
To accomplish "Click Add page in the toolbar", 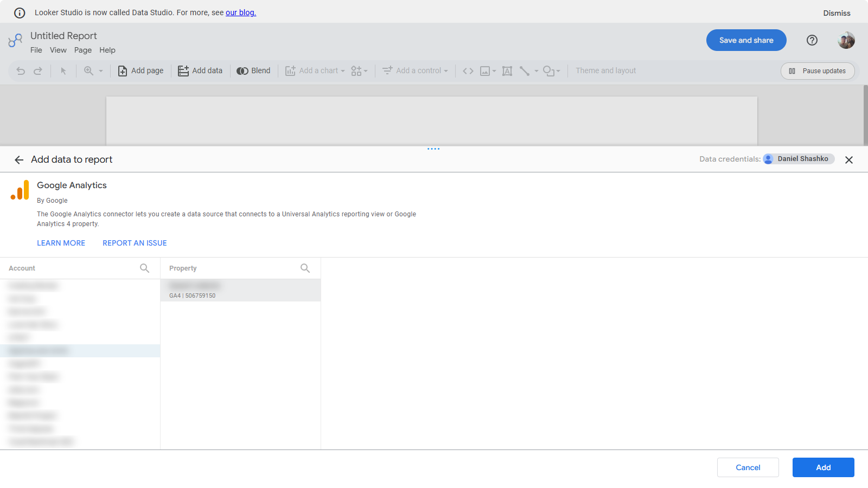I will click(141, 70).
